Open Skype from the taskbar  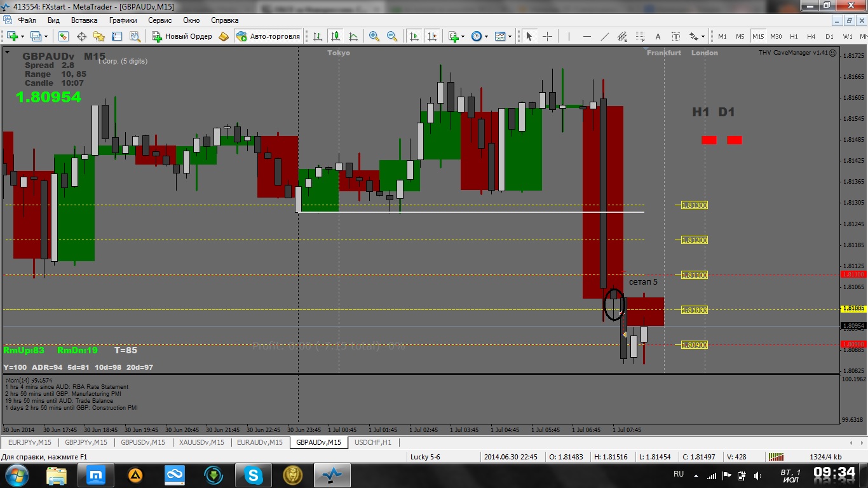pos(254,475)
